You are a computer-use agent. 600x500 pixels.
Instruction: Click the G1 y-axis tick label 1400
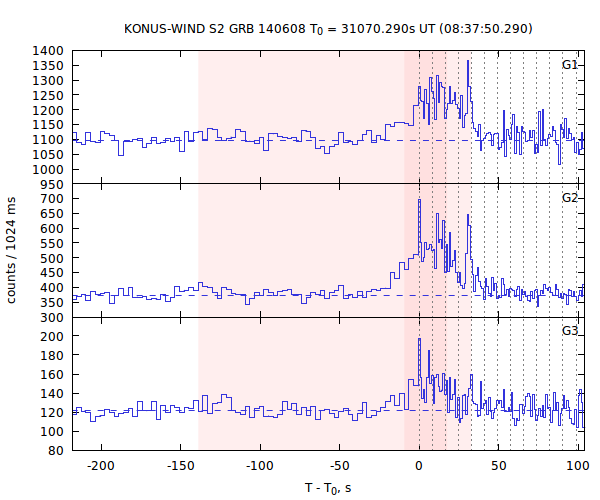pos(48,51)
